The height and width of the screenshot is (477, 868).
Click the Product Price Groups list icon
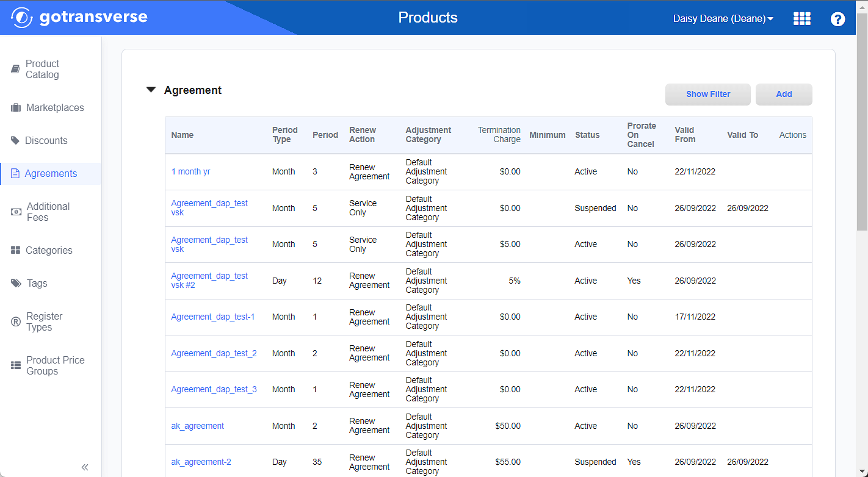pos(16,366)
